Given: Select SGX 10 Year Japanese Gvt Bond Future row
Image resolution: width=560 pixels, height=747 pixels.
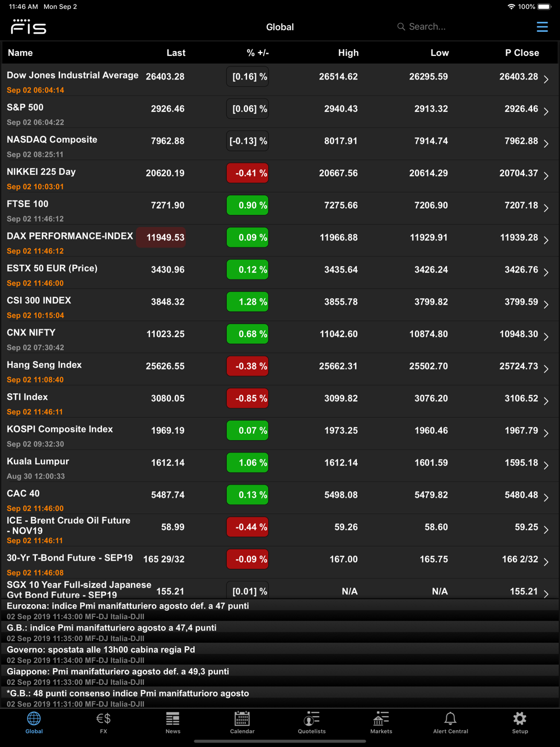Looking at the screenshot, I should (x=280, y=589).
